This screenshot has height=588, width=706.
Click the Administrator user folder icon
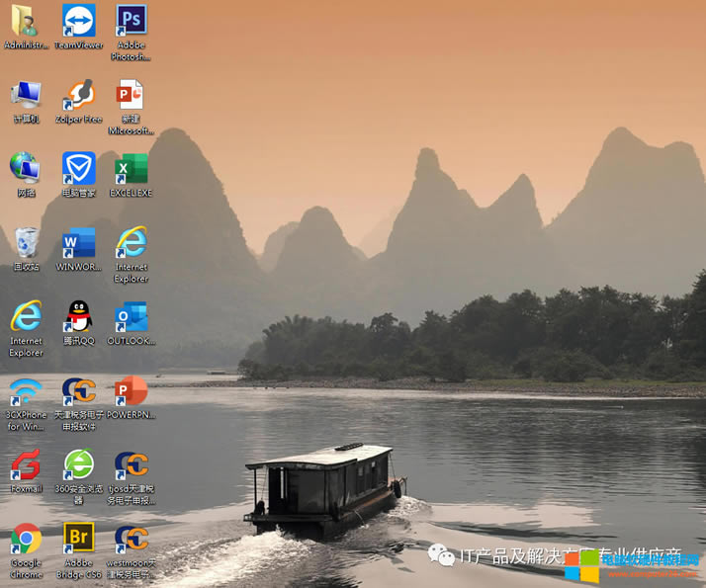pos(25,21)
